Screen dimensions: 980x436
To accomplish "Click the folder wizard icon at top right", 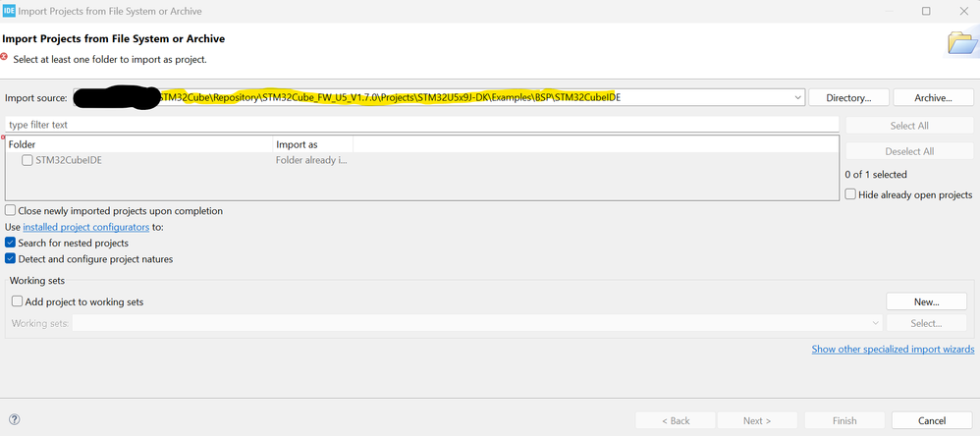I will [962, 43].
